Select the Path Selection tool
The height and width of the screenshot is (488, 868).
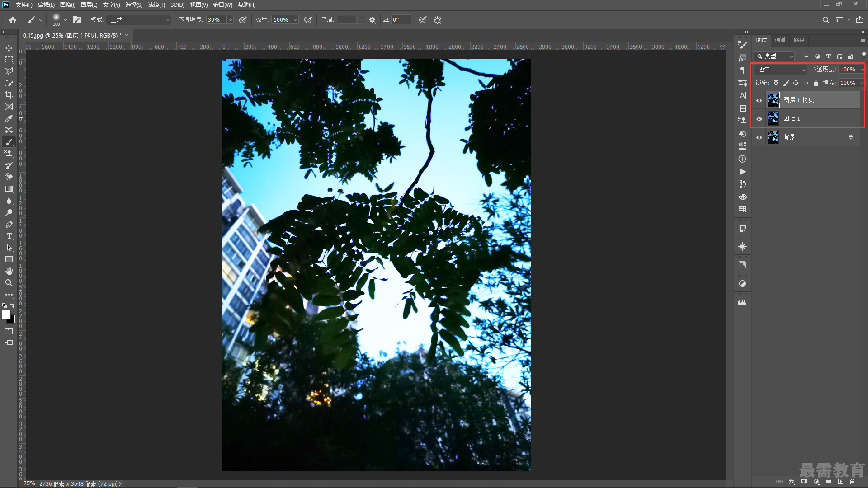[x=9, y=248]
